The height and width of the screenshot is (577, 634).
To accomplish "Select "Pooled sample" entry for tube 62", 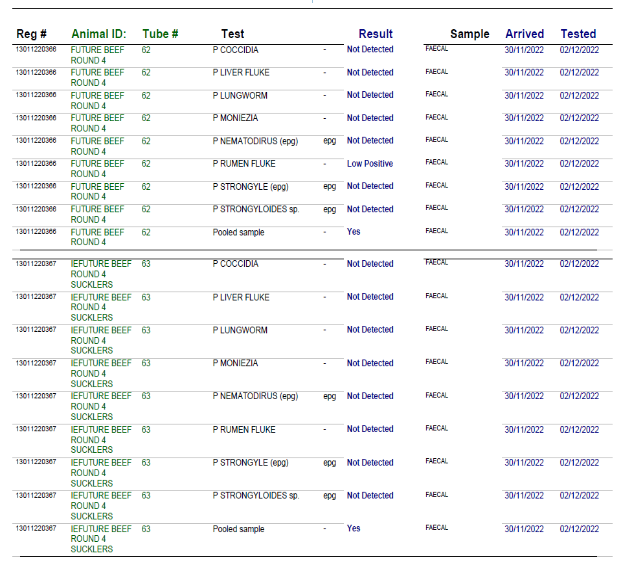I will (x=238, y=232).
